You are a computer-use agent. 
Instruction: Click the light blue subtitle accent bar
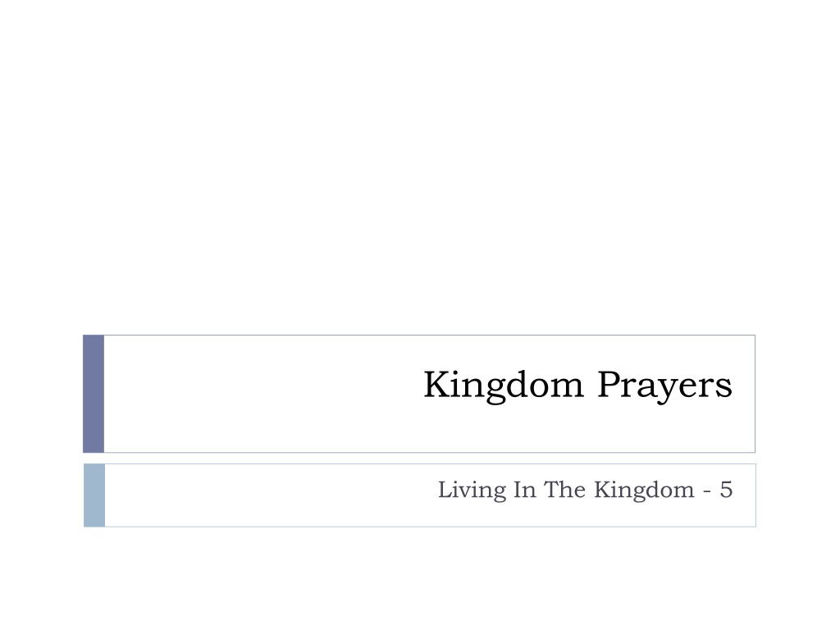point(94,495)
